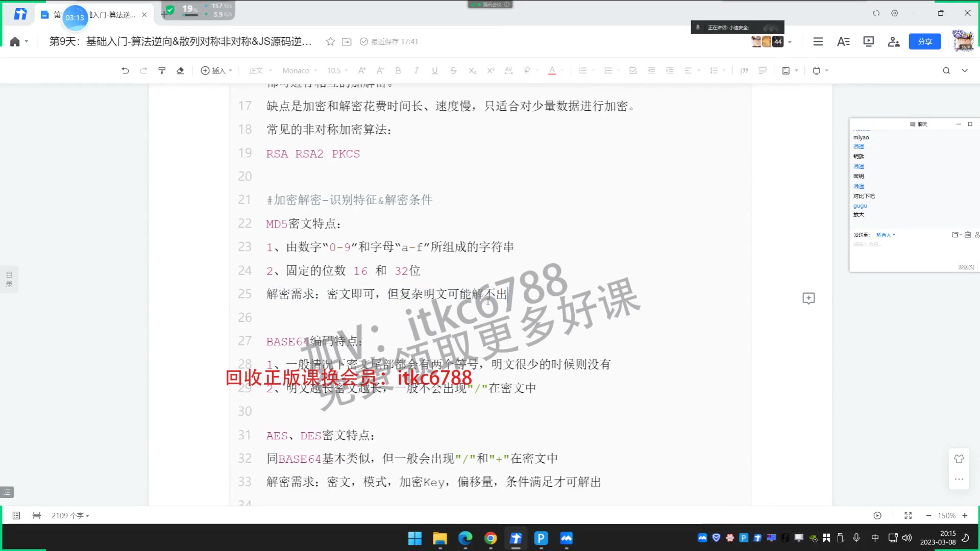
Task: Click the blue 分享 share button
Action: click(925, 42)
